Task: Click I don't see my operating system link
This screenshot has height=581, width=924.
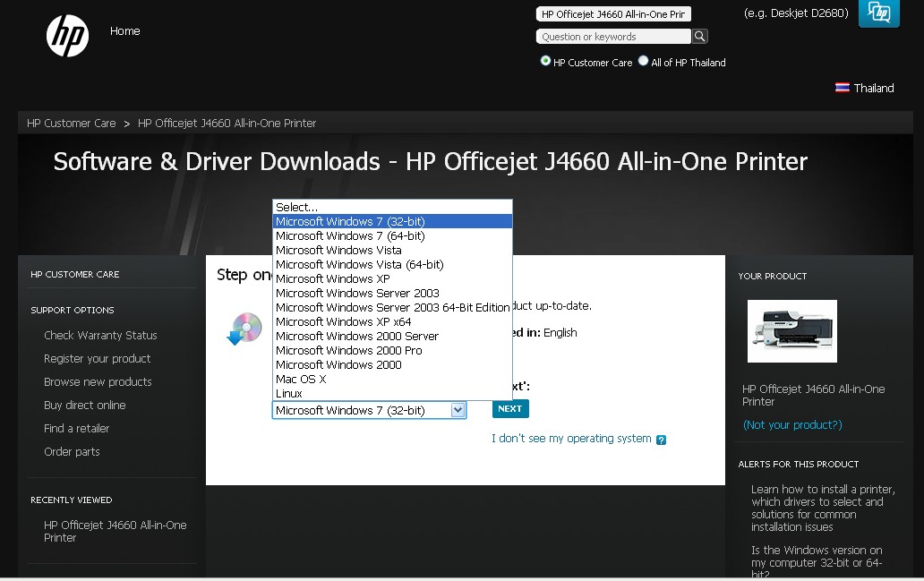Action: (x=571, y=439)
